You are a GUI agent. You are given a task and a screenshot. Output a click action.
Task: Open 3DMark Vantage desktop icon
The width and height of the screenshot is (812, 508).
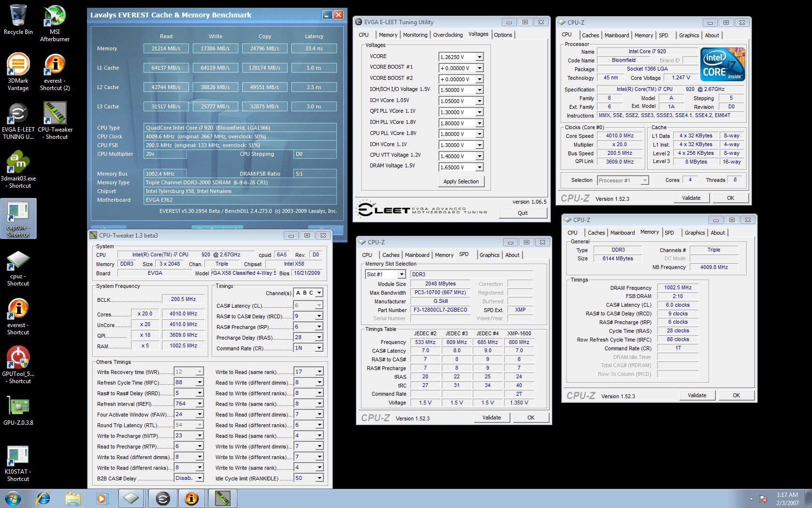18,72
